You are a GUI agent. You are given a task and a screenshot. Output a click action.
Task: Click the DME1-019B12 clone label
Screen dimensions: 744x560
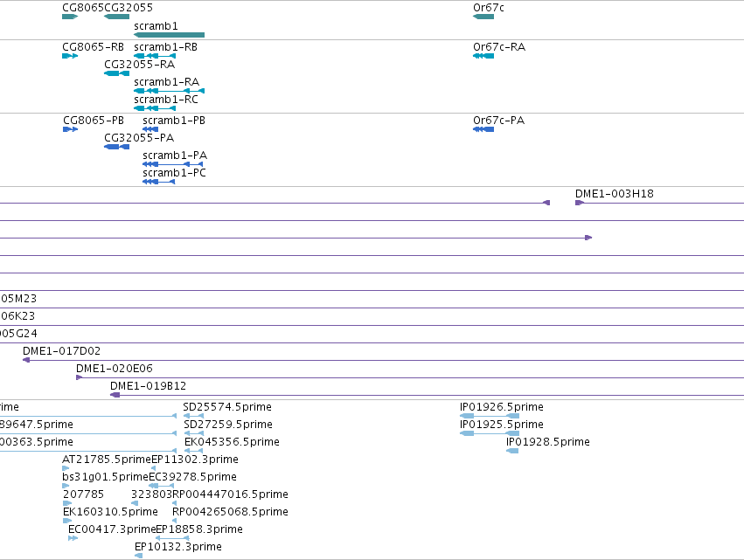click(148, 386)
